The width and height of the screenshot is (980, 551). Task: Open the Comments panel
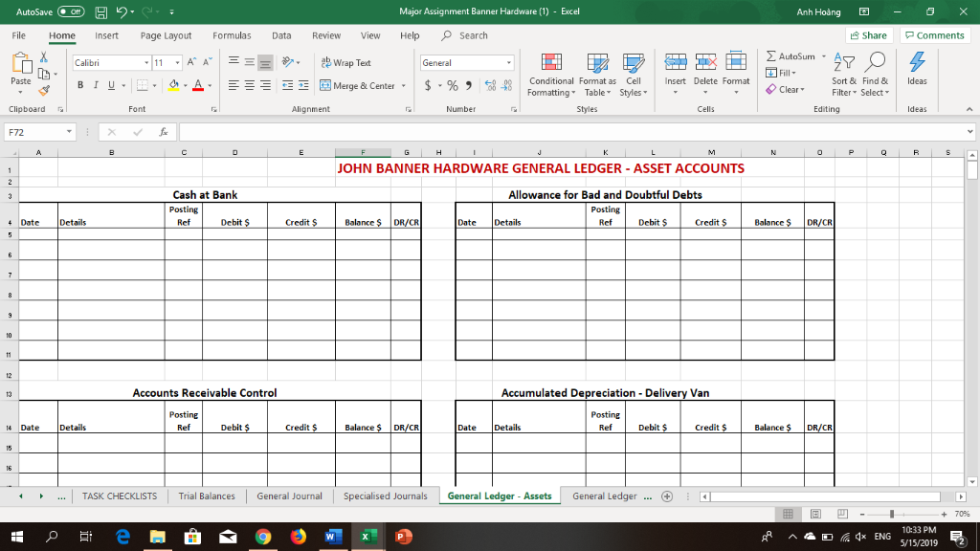tap(935, 34)
